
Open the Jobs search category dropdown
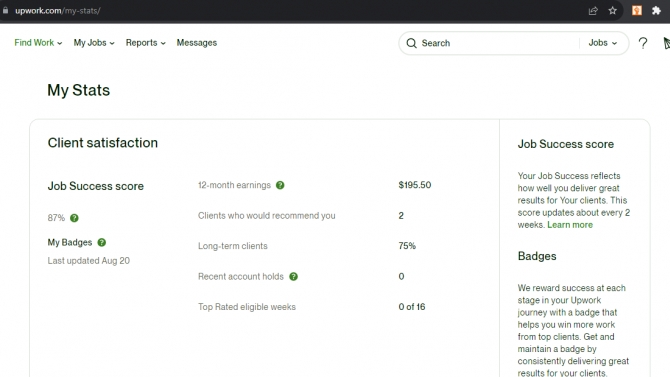(x=602, y=43)
